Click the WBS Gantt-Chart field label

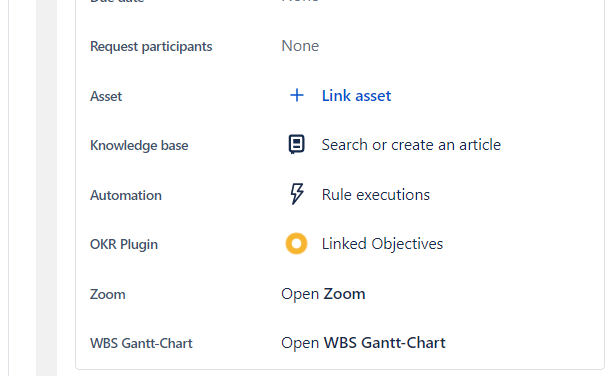point(141,343)
